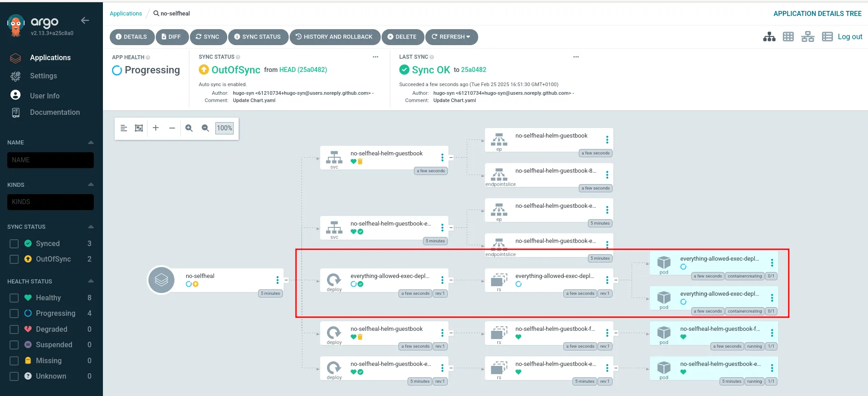Click the zoom out magnifier icon
Screen dimensions: 868x396
(x=205, y=128)
